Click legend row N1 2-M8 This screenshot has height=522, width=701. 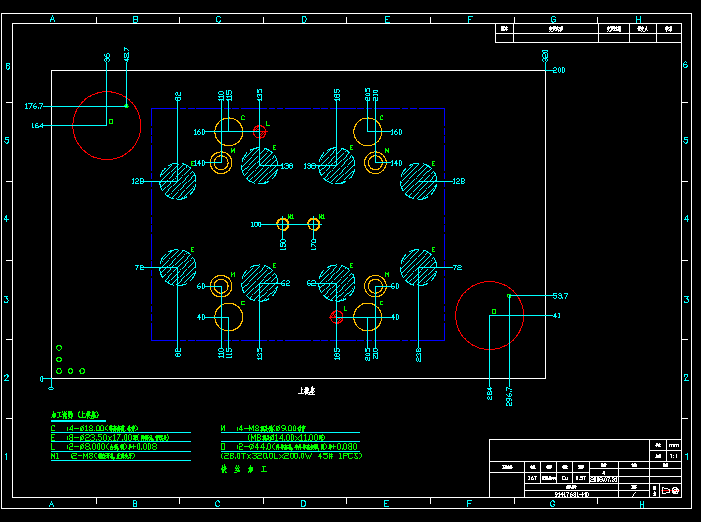coord(93,456)
